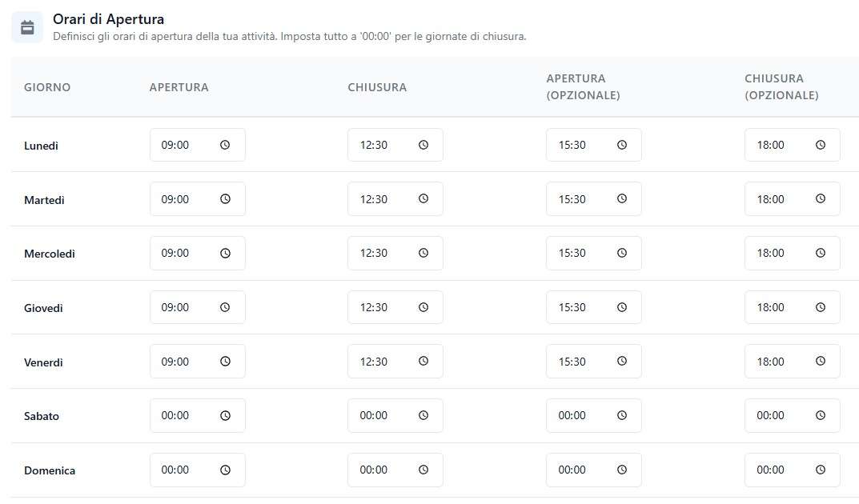Click clock icon in Sabato first closing field
Viewport: 859px width, 504px height.
pos(423,415)
